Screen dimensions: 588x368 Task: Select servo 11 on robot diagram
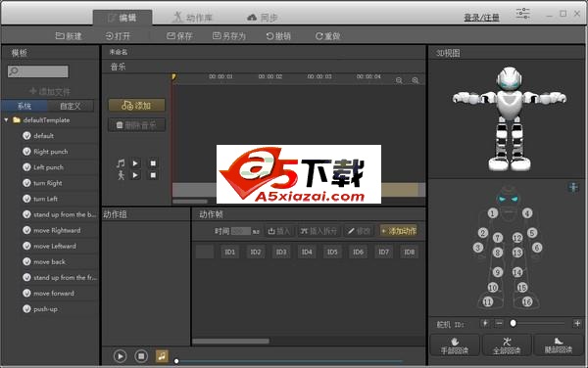[x=487, y=301]
